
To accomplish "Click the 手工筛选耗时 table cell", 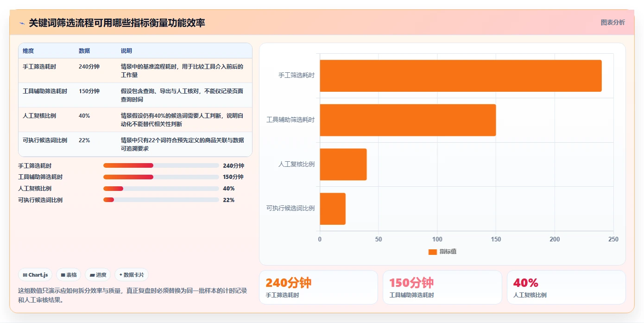I will click(x=39, y=67).
